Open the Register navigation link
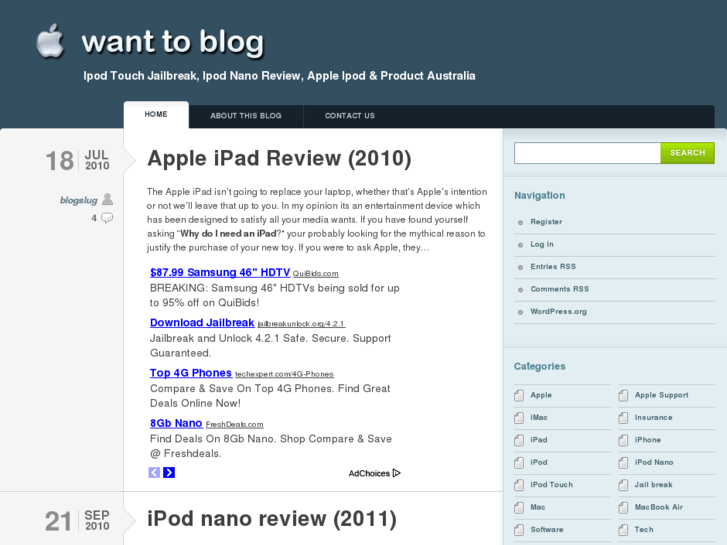Screen dimensions: 727x545 546,222
